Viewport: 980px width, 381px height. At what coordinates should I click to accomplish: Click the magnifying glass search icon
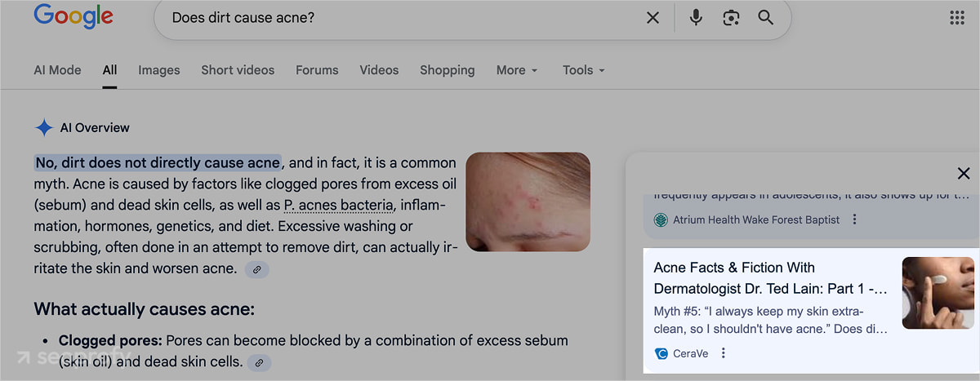[765, 18]
